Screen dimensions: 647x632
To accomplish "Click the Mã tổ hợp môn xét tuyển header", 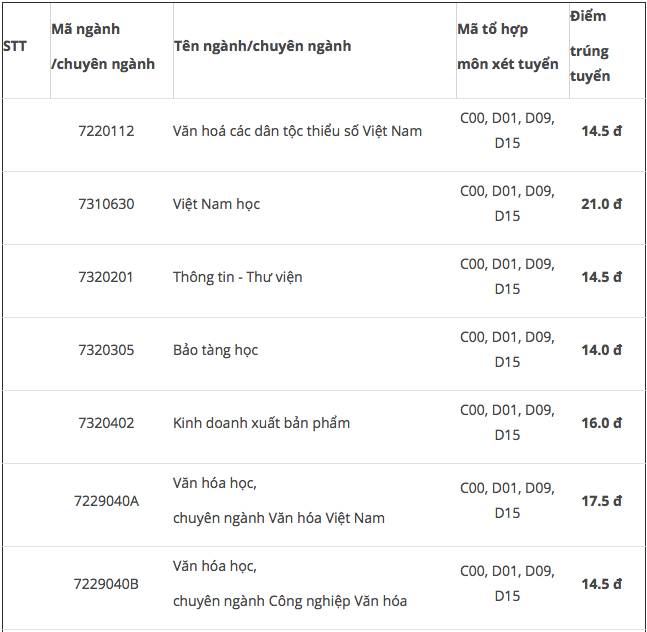I will point(508,47).
